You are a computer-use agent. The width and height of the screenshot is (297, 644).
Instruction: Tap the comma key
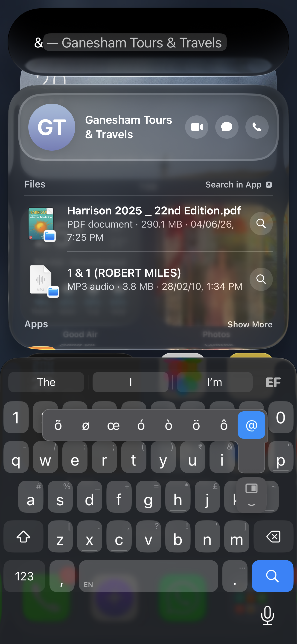[62, 576]
